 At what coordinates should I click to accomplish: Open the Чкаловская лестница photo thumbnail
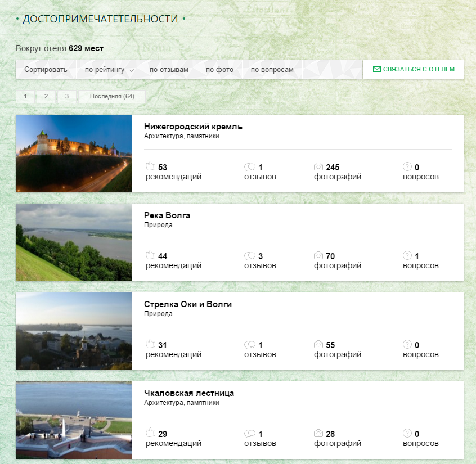[x=74, y=420]
